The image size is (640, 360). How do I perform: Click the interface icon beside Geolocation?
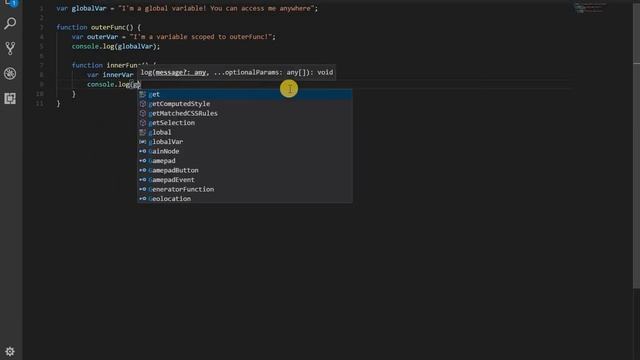click(x=142, y=199)
